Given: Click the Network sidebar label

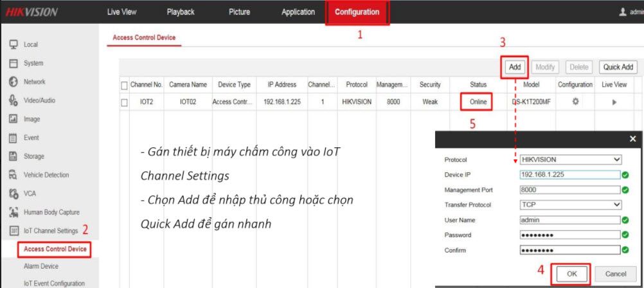Looking at the screenshot, I should (x=35, y=82).
